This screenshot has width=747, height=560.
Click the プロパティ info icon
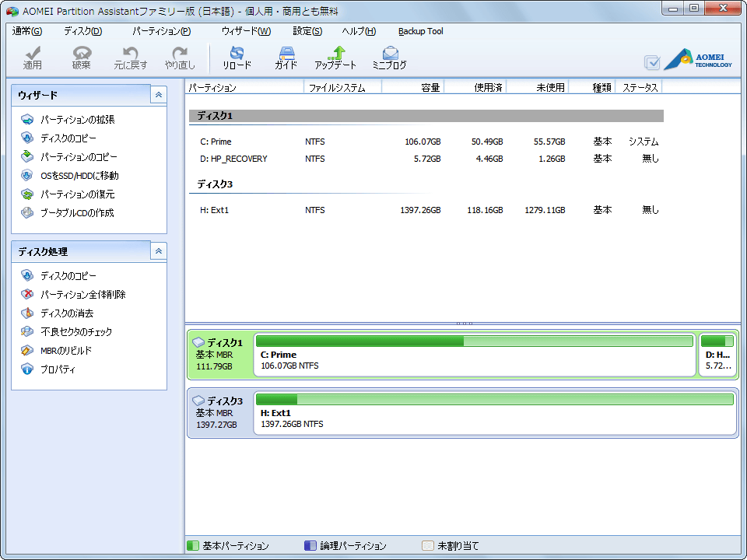(27, 369)
